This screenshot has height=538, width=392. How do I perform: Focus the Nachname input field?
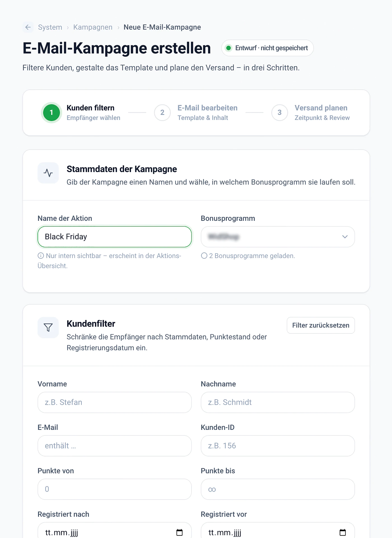point(278,402)
